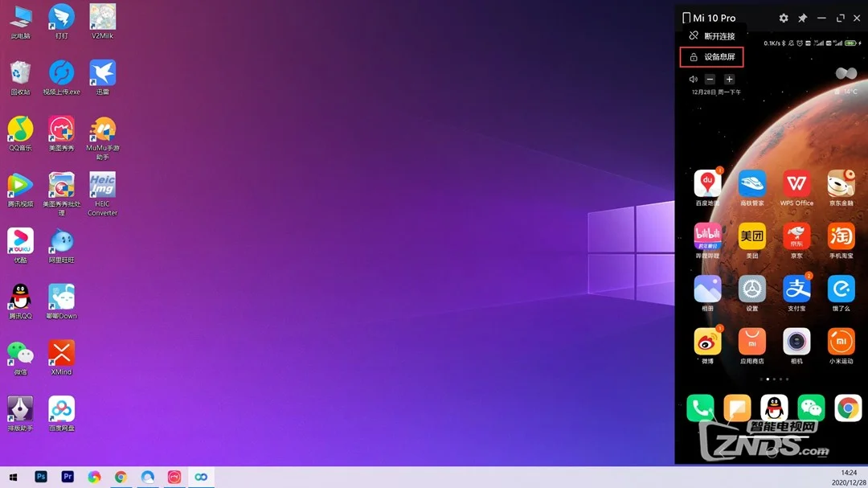Image resolution: width=868 pixels, height=488 pixels.
Task: Choose 设备息屏 to turn off device screen
Action: point(712,57)
